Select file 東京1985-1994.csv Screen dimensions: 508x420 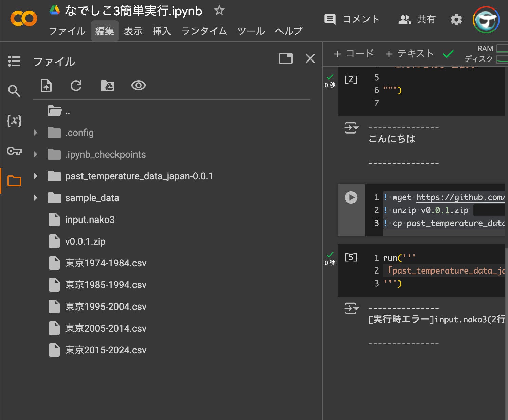tap(106, 285)
